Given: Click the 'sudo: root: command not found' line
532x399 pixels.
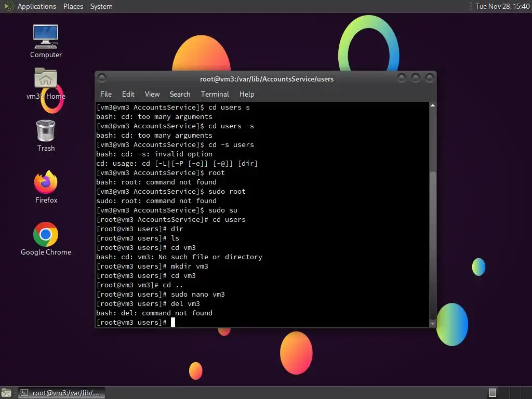Looking at the screenshot, I should (x=156, y=201).
